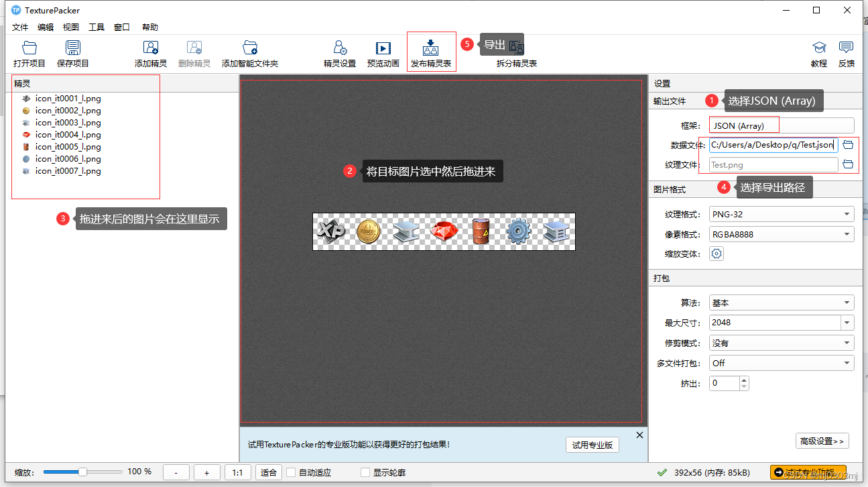868x487 pixels.
Task: Click the 教程 icon at top right
Action: click(x=819, y=53)
